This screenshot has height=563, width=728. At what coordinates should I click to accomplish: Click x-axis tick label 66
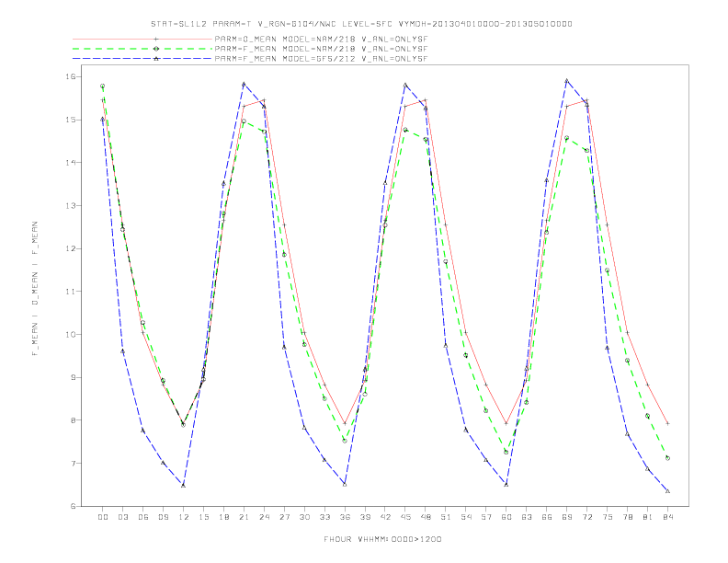pyautogui.click(x=547, y=517)
